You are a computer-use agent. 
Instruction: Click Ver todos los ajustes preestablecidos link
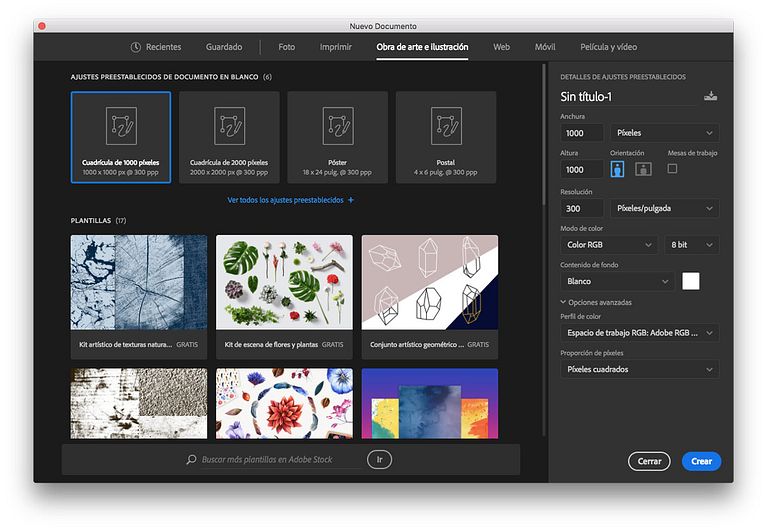(290, 200)
